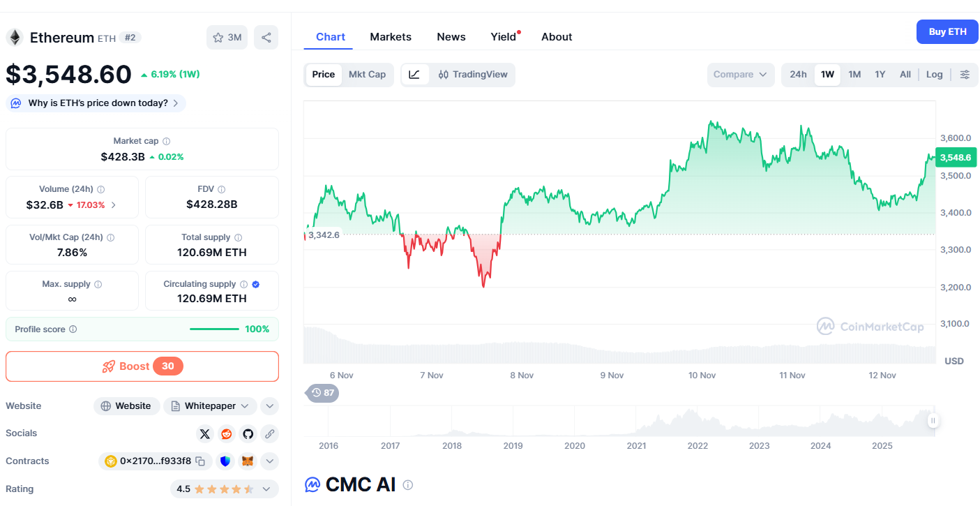Open the GitHub social icon
This screenshot has height=506, width=980.
point(248,434)
